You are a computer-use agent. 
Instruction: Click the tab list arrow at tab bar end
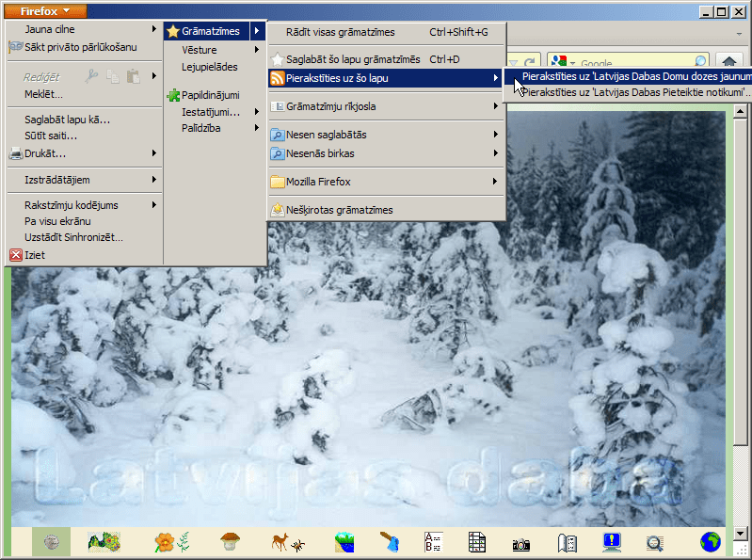point(739,34)
